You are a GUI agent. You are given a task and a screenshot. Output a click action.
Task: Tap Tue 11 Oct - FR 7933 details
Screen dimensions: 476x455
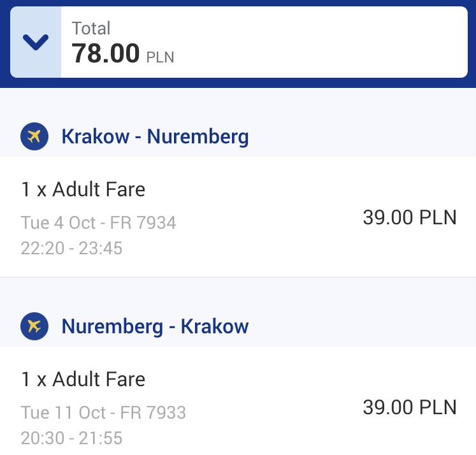click(103, 412)
